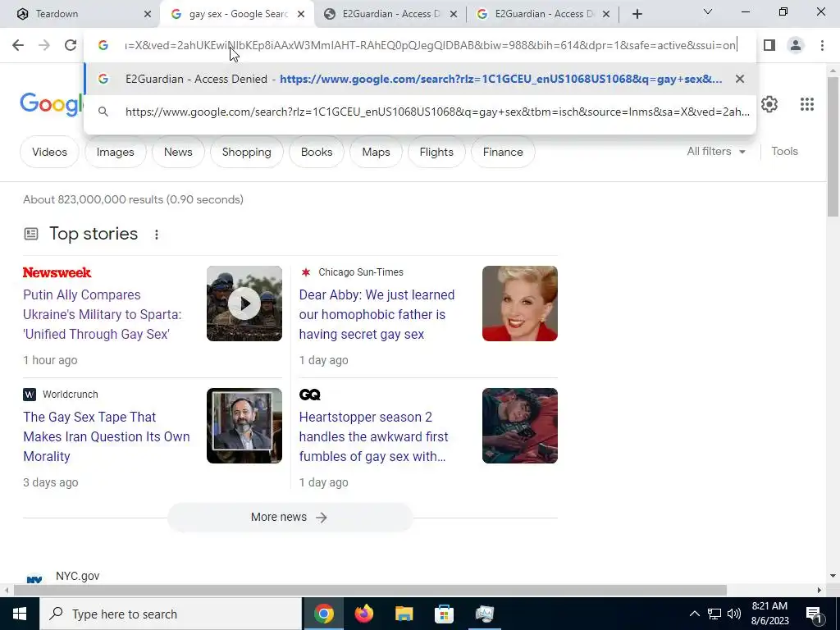Click the browser forward arrow
This screenshot has width=840, height=630.
44,45
